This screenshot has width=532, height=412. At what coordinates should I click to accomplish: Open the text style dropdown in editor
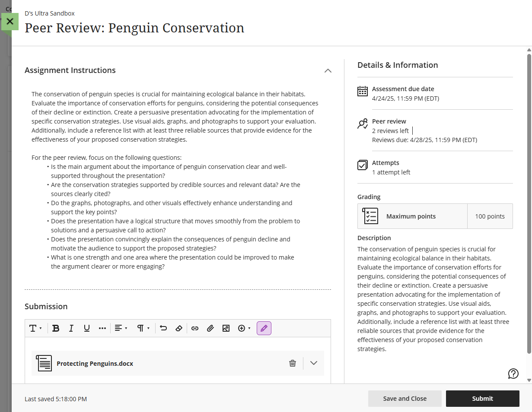(x=35, y=328)
